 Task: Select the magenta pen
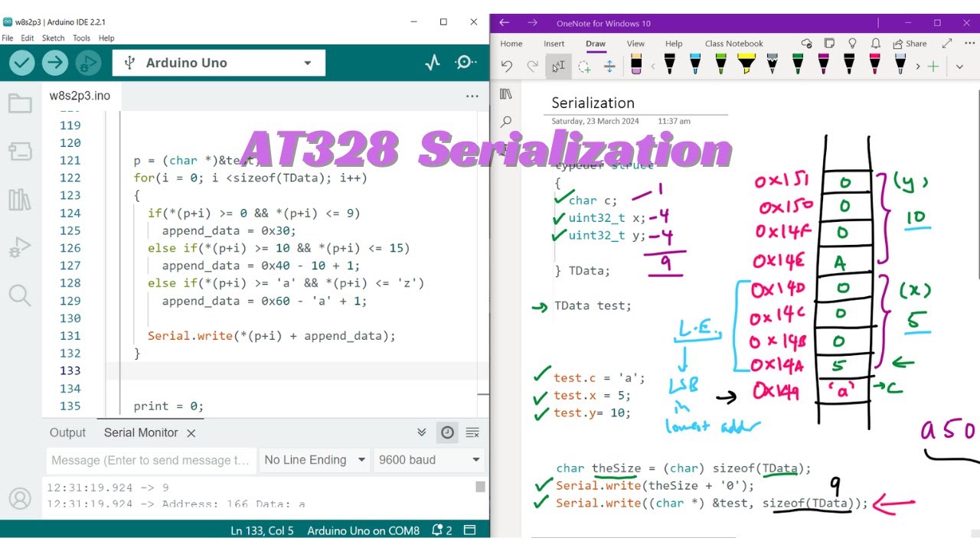pos(823,64)
